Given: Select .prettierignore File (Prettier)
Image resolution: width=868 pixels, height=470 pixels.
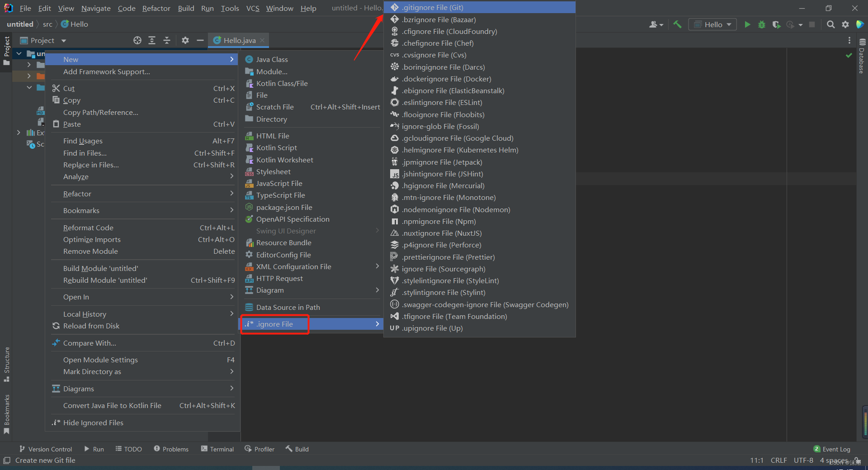Looking at the screenshot, I should pos(480,257).
